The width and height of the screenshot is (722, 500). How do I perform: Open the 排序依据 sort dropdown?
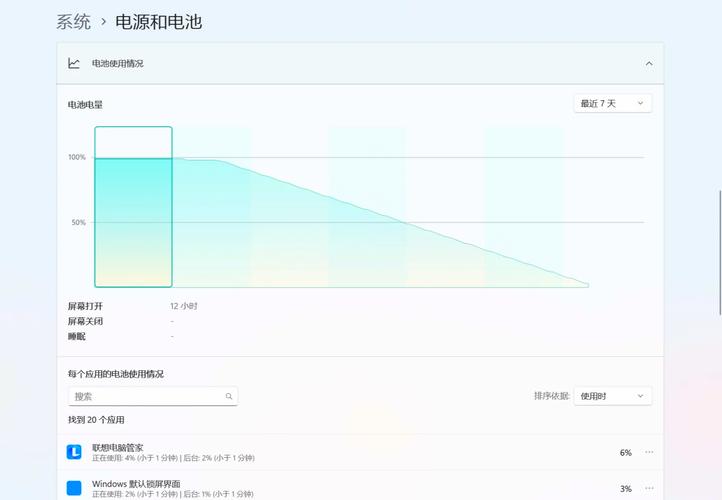click(613, 396)
